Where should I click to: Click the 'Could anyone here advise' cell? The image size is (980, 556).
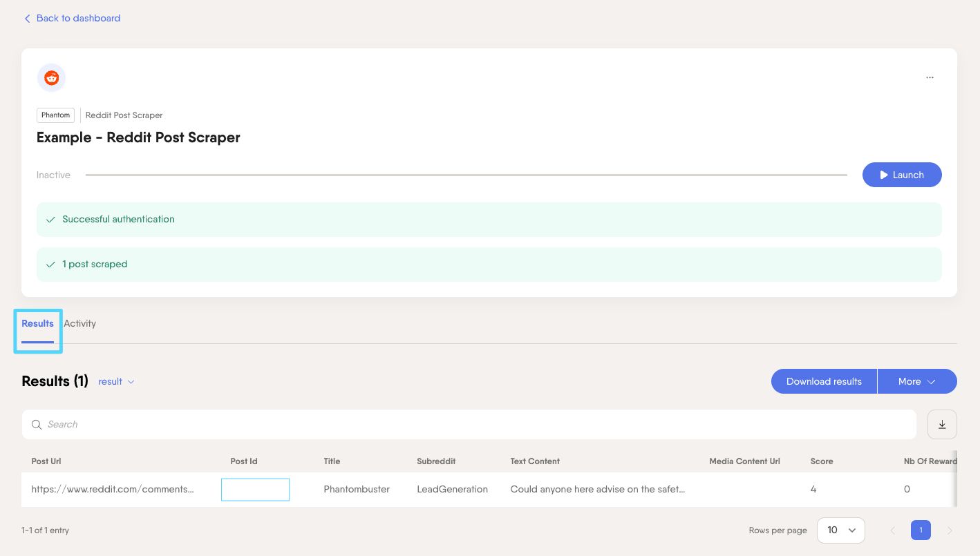(598, 489)
